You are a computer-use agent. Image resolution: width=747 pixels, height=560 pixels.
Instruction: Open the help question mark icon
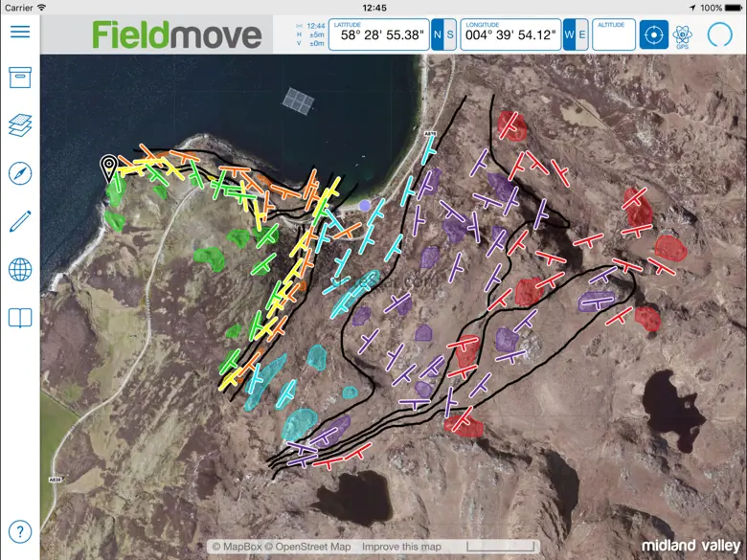(20, 531)
